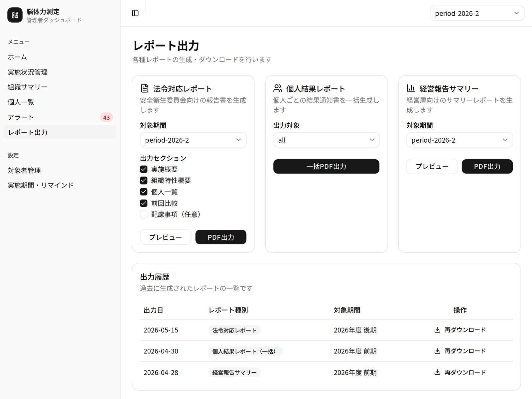Screen dimensions: 532x399
Task: Click the 個人結果レポート（一括） tag
Action: [x=245, y=351]
